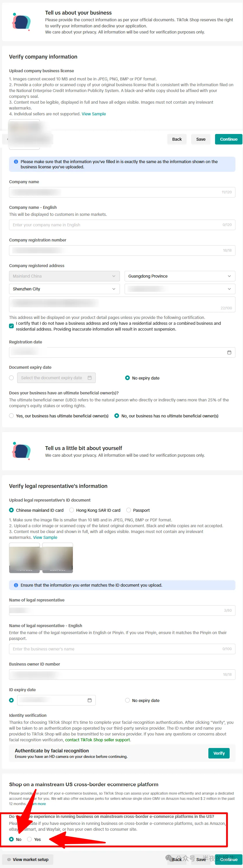
Task: Open contact TikTok Shop seller support link
Action: pos(97,740)
